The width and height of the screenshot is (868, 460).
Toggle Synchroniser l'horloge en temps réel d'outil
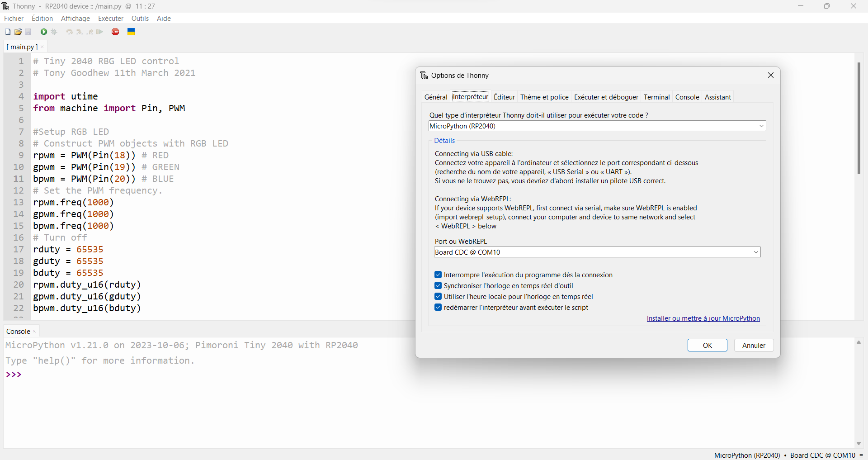(438, 285)
